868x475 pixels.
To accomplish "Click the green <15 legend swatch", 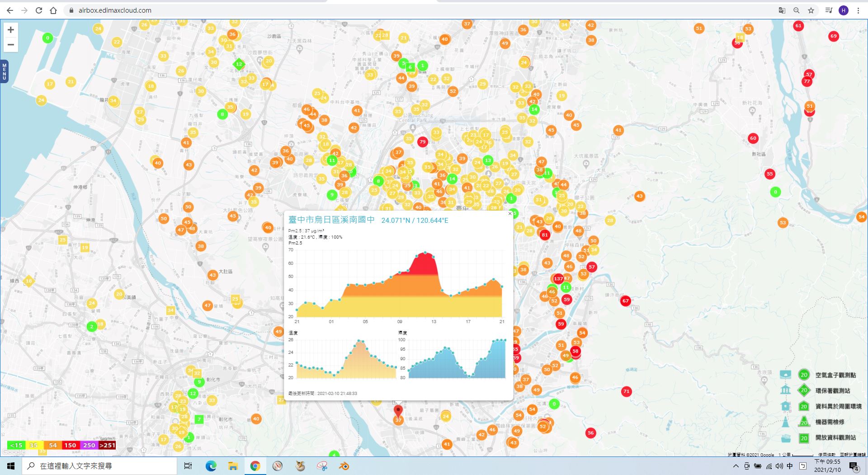I will coord(16,445).
